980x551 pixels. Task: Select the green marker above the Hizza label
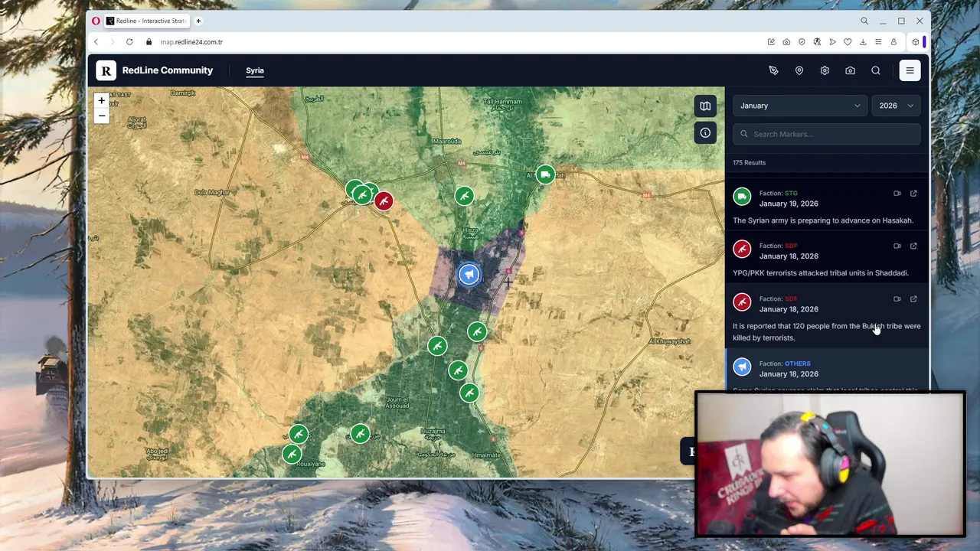[464, 196]
